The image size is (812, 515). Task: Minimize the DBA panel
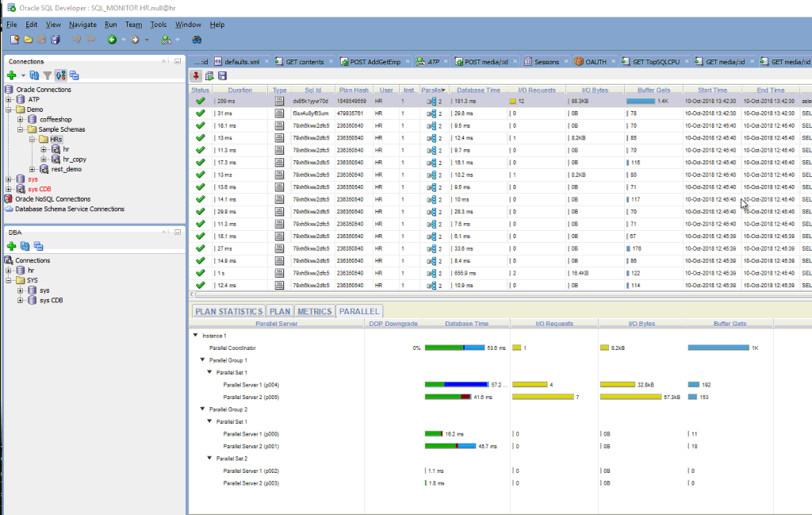[x=178, y=233]
